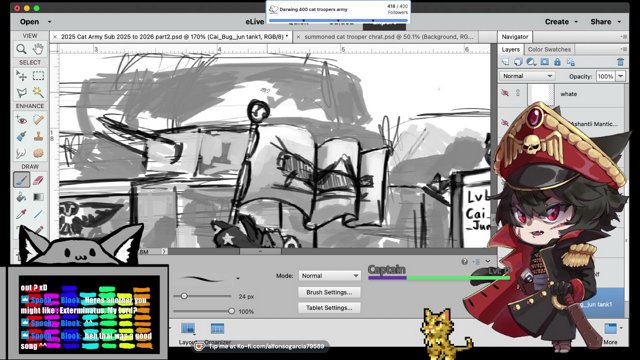Select the Eraser tool

click(38, 180)
